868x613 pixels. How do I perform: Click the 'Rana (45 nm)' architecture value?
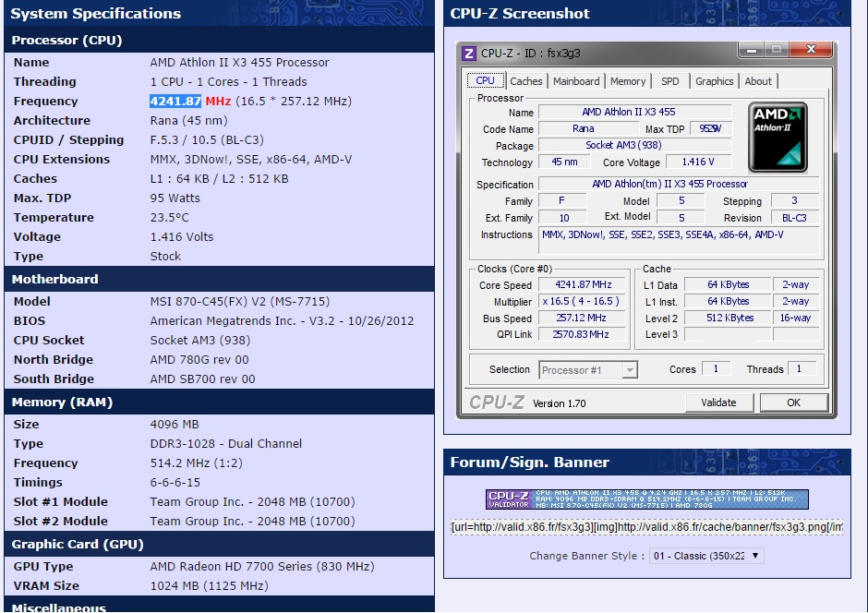[188, 121]
